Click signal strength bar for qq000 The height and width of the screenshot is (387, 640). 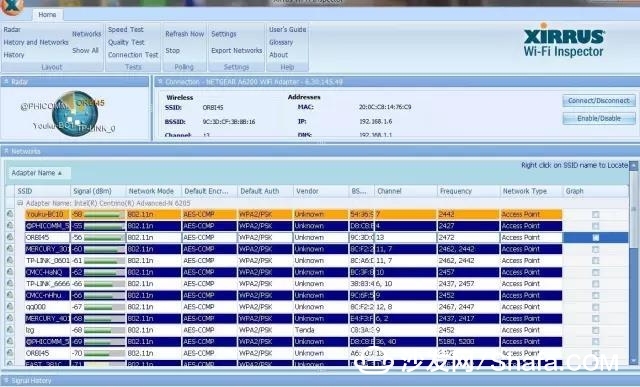pyautogui.click(x=104, y=307)
